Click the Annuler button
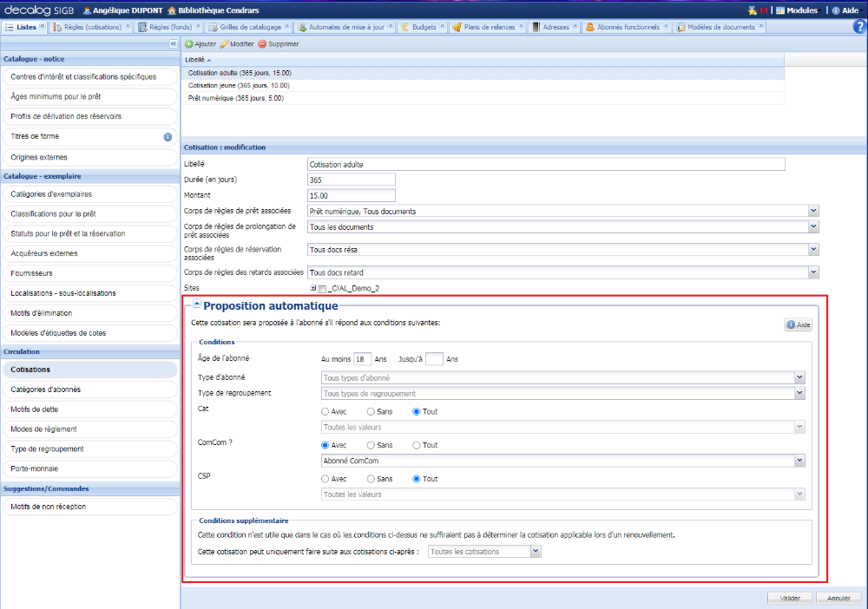The image size is (868, 609). point(838,598)
